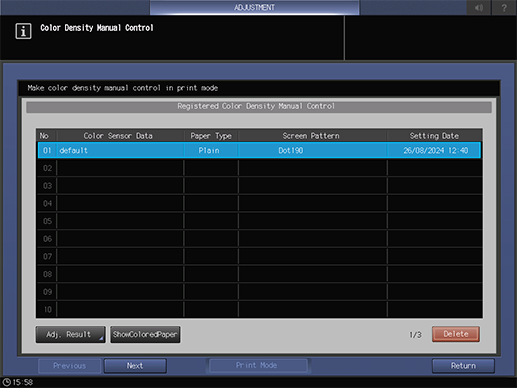Click the information icon beside Color Density Manual Control
Viewport: 517px width, 388px height.
click(23, 31)
